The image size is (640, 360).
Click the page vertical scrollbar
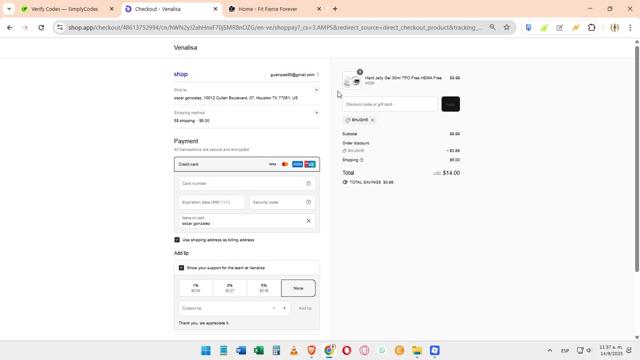pyautogui.click(x=637, y=158)
